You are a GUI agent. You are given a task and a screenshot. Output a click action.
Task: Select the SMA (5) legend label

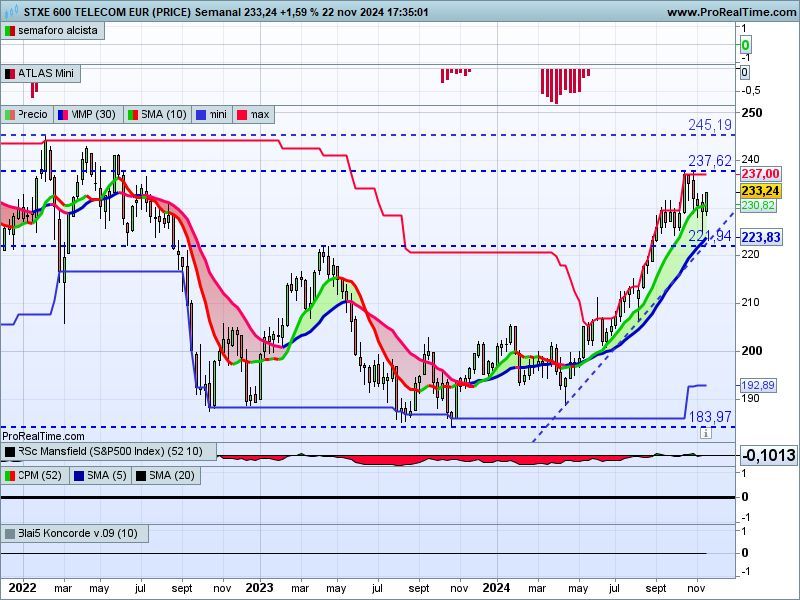click(107, 476)
